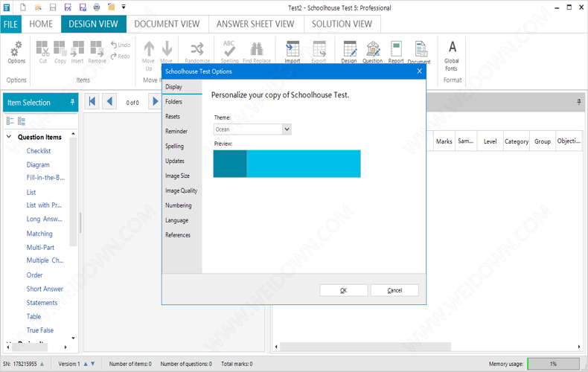
Task: Pin the Item Selection panel
Action: (72, 103)
